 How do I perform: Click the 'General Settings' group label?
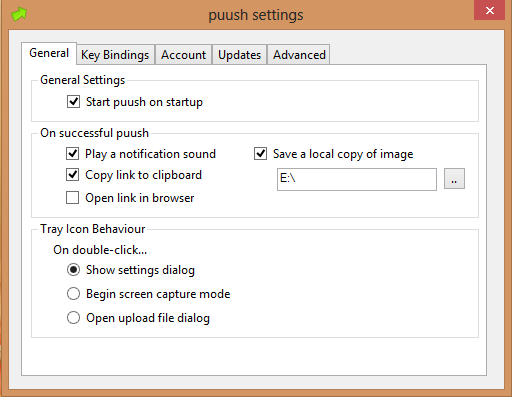(82, 80)
